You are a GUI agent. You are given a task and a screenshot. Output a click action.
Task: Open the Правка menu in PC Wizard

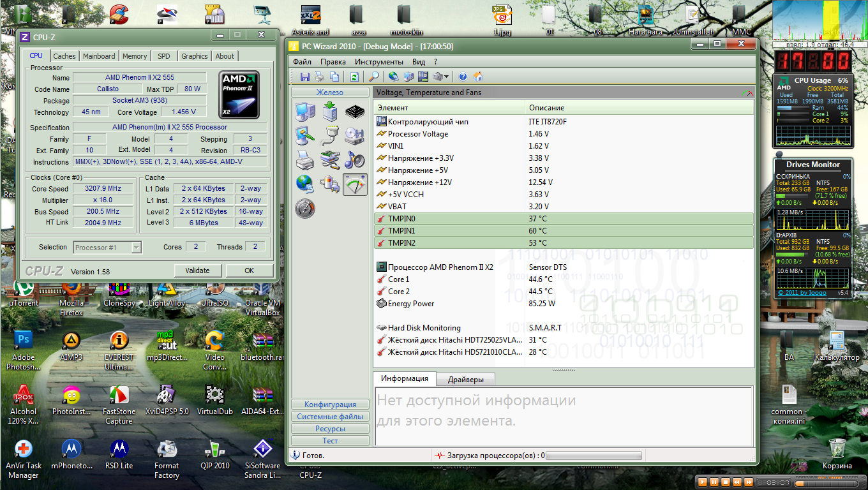(x=333, y=62)
